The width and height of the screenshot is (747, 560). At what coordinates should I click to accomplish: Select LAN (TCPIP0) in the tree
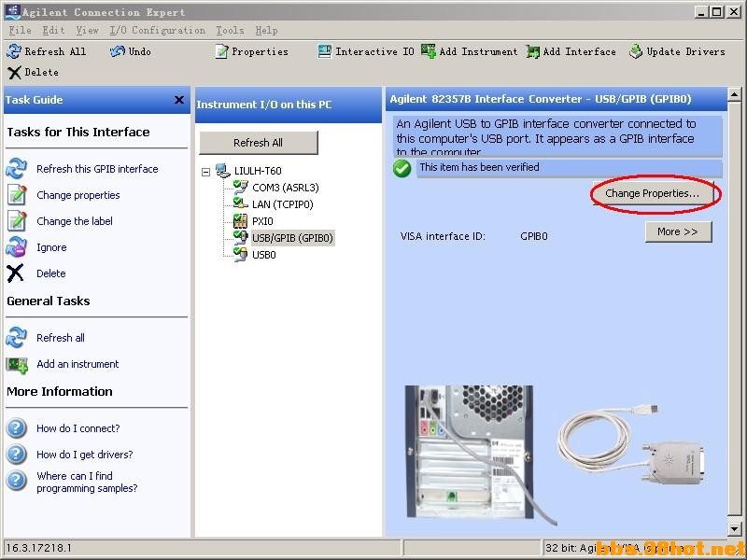tap(283, 204)
